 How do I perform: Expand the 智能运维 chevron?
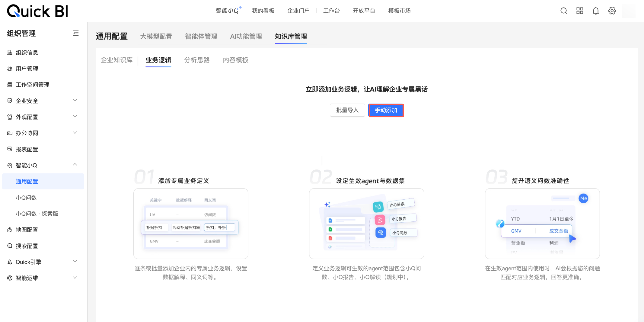click(75, 278)
